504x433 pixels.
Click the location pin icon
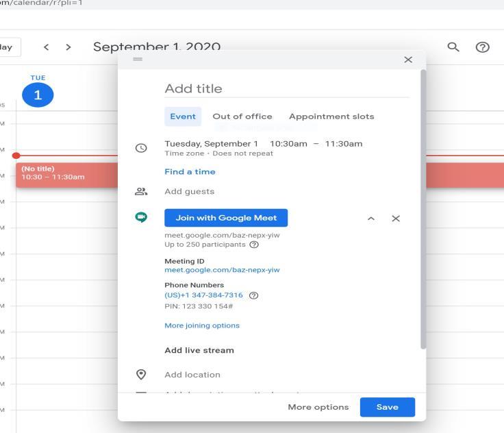click(x=141, y=375)
